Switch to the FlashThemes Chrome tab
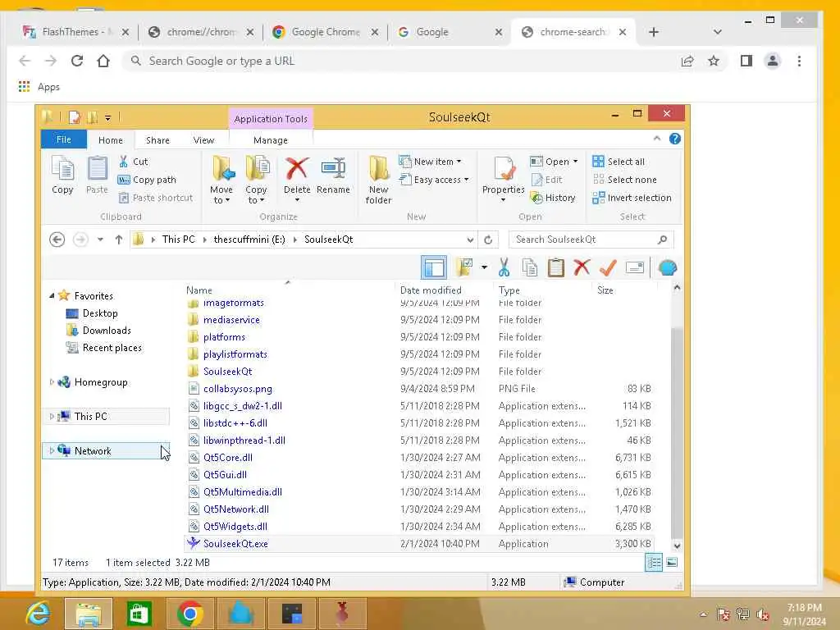Image resolution: width=840 pixels, height=630 pixels. [x=76, y=32]
